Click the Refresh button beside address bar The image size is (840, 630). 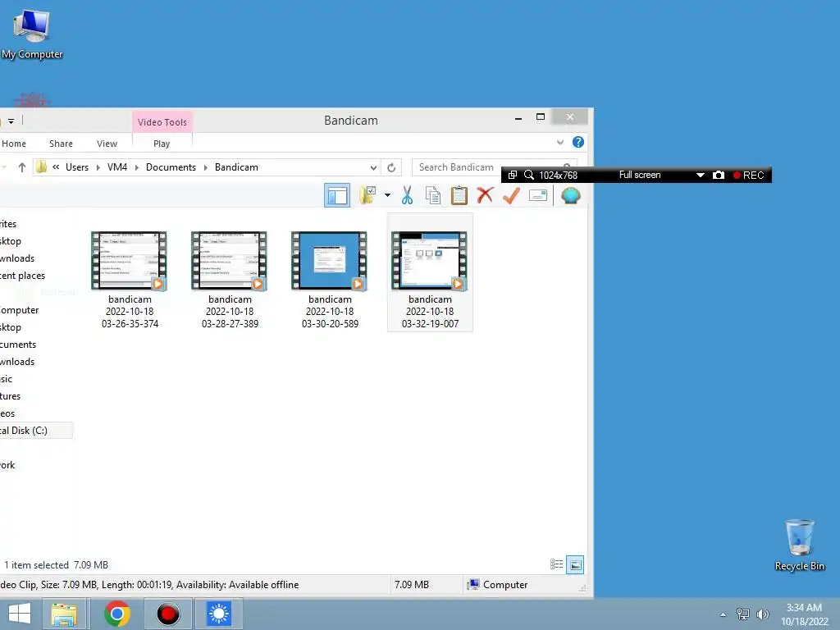click(x=391, y=167)
